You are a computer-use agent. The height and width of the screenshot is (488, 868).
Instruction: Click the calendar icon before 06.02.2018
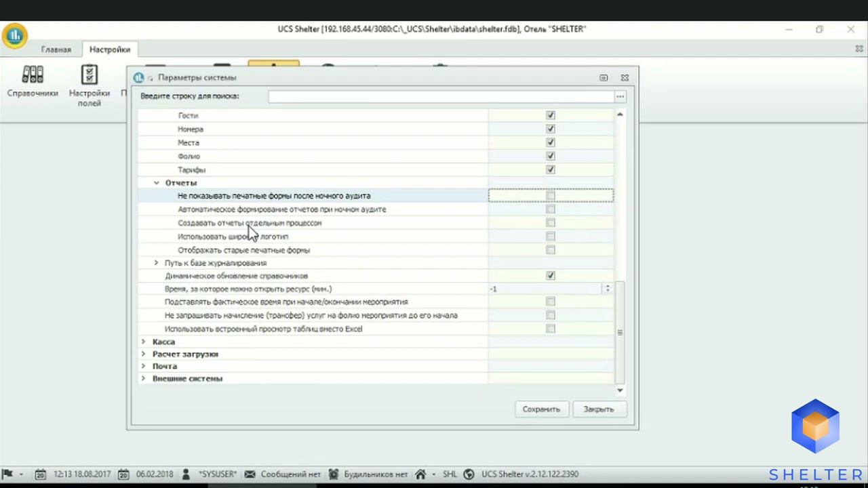pyautogui.click(x=124, y=474)
